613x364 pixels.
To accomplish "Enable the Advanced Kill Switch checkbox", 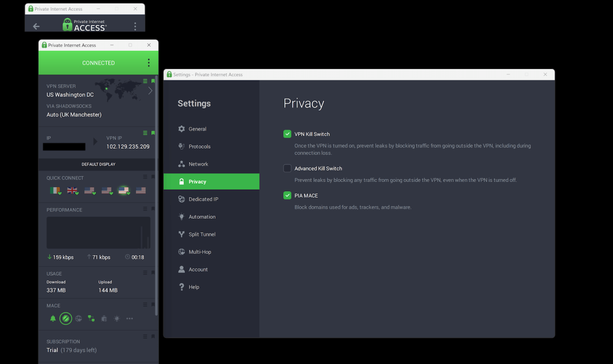I will [x=287, y=168].
